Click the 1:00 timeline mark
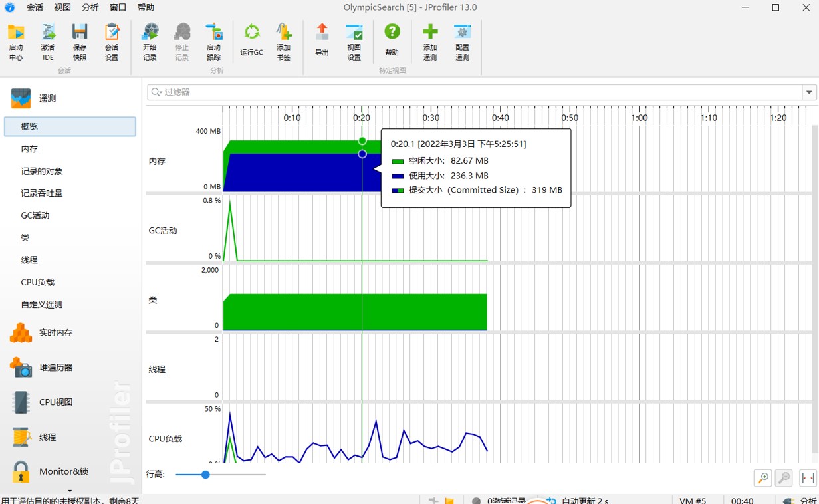The image size is (819, 504). pyautogui.click(x=640, y=118)
